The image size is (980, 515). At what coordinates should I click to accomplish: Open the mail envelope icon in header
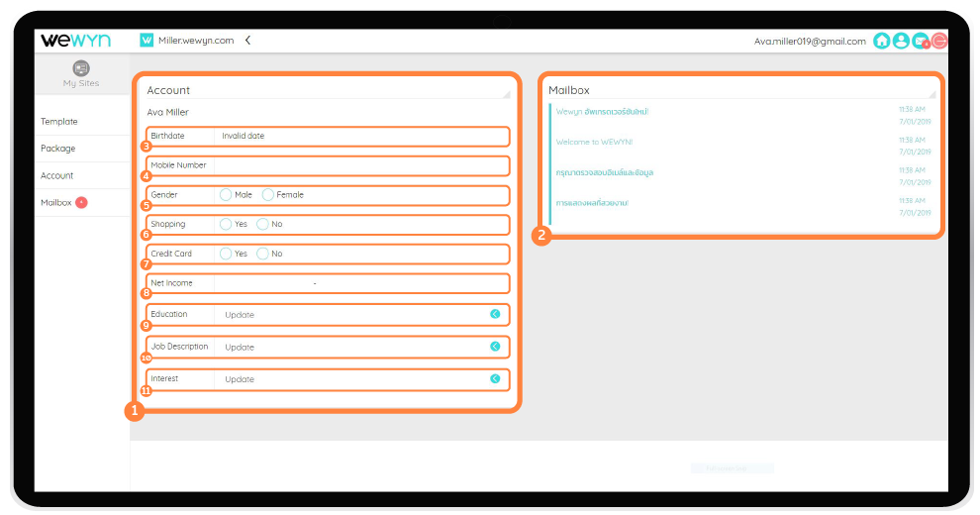point(921,41)
